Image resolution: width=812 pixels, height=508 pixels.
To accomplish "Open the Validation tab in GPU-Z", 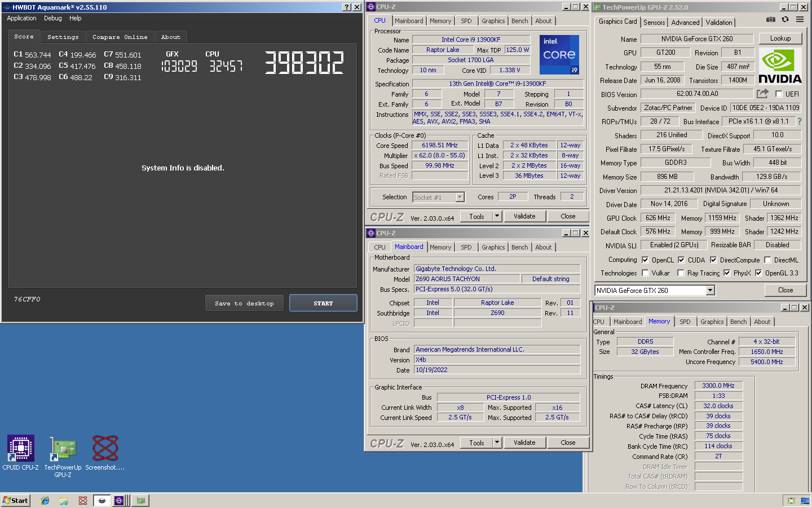I will pos(719,22).
